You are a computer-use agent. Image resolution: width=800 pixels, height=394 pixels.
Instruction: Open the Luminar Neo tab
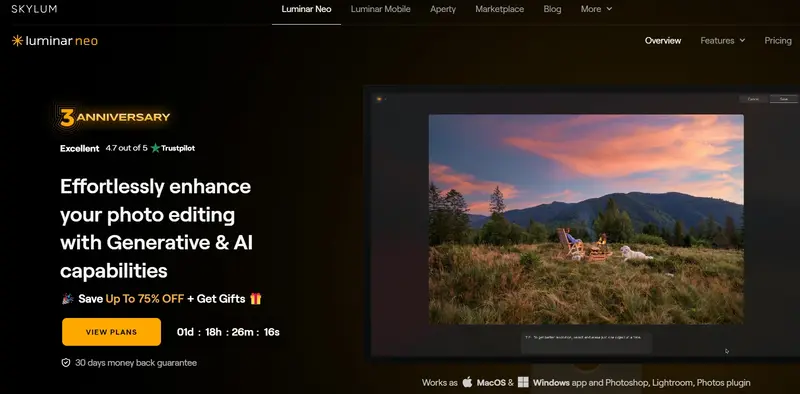[x=306, y=9]
